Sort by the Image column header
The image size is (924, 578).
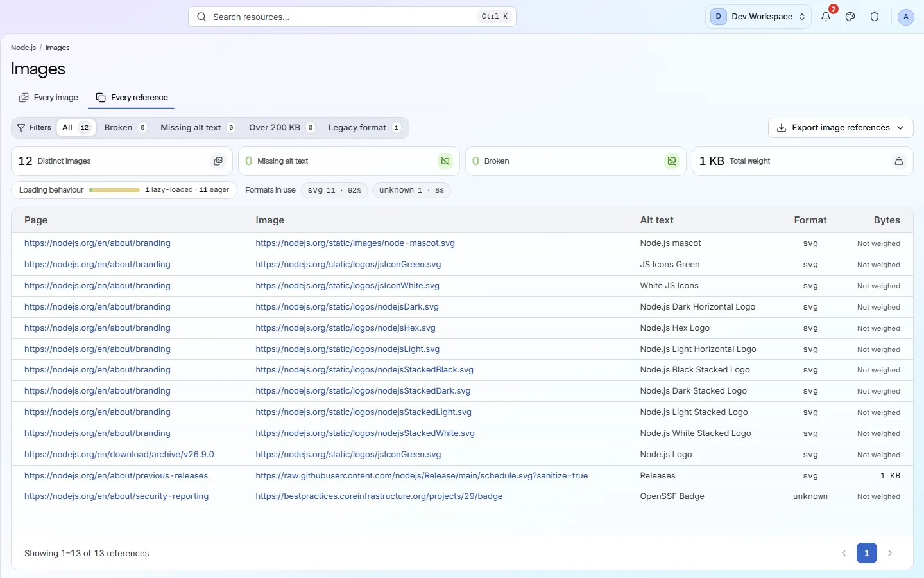pos(269,220)
